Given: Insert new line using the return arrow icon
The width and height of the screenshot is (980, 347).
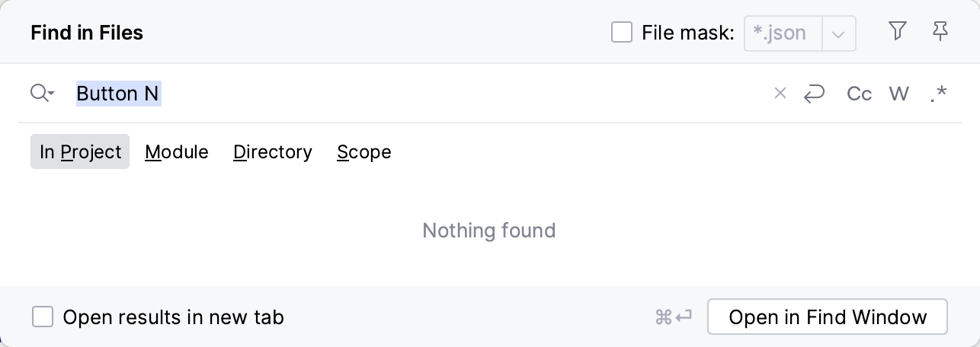Looking at the screenshot, I should click(815, 94).
